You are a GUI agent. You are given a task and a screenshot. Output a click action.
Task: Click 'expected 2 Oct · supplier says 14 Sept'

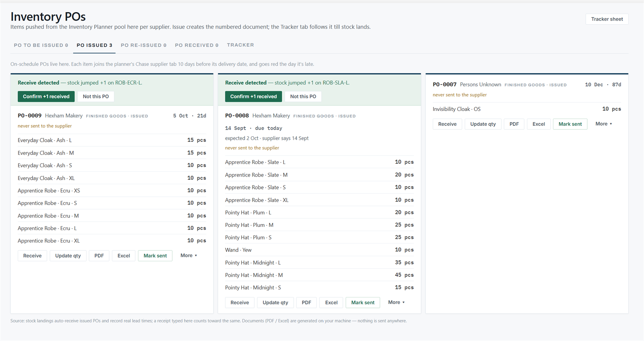pyautogui.click(x=267, y=138)
